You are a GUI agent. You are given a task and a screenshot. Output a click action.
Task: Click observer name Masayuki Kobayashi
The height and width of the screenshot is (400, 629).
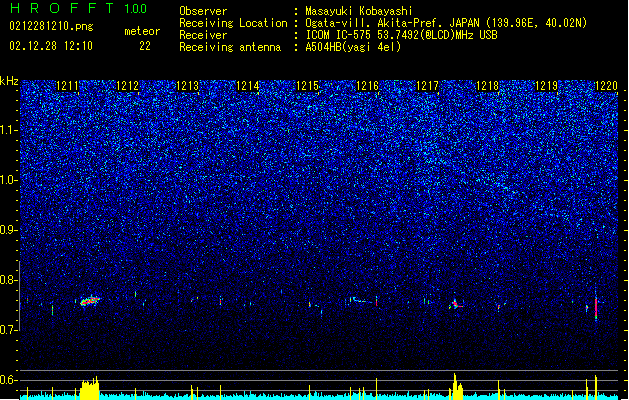359,11
